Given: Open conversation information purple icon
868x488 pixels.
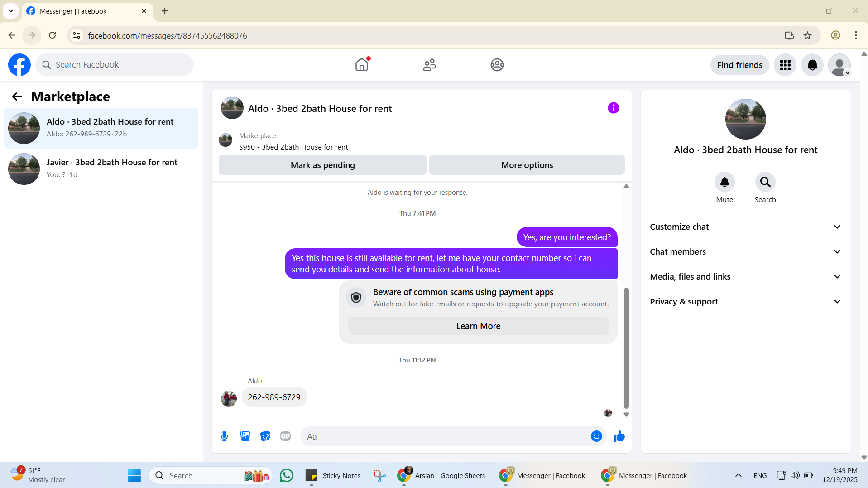Looking at the screenshot, I should [613, 108].
